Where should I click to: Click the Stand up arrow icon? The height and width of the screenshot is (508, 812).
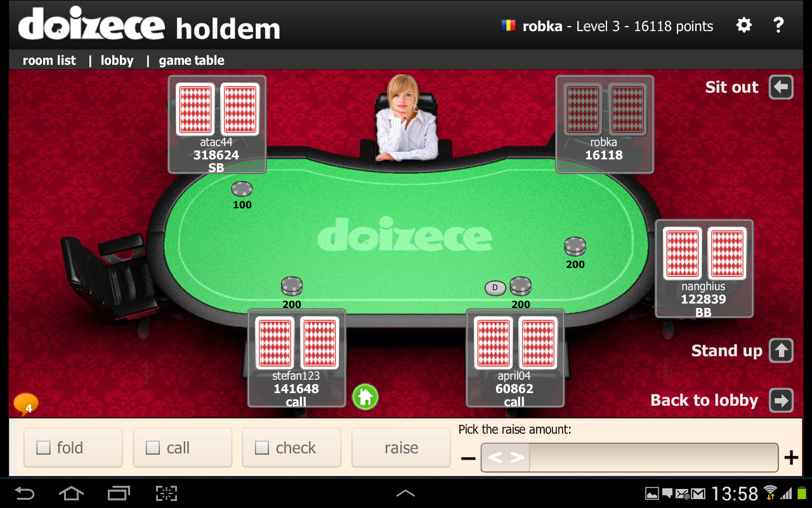[781, 350]
